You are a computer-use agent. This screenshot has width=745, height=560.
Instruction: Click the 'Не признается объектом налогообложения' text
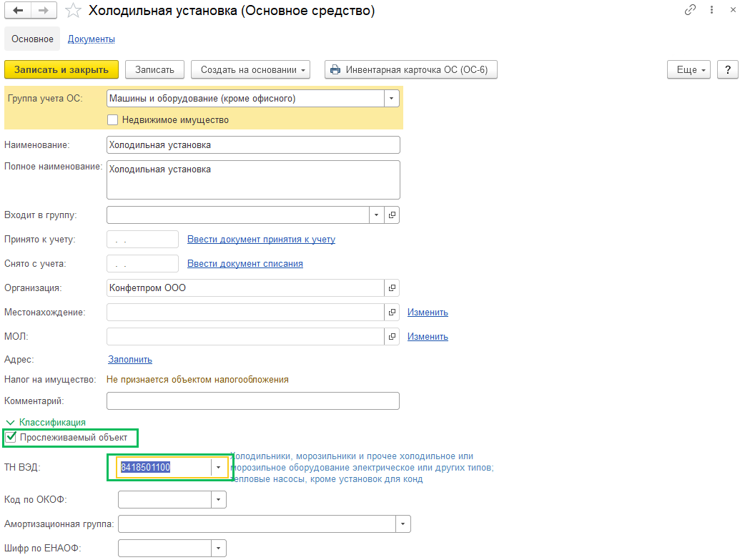point(197,379)
